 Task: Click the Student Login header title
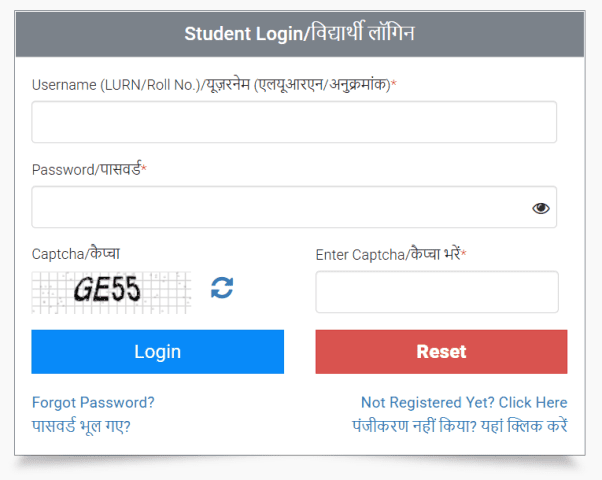pos(242,34)
